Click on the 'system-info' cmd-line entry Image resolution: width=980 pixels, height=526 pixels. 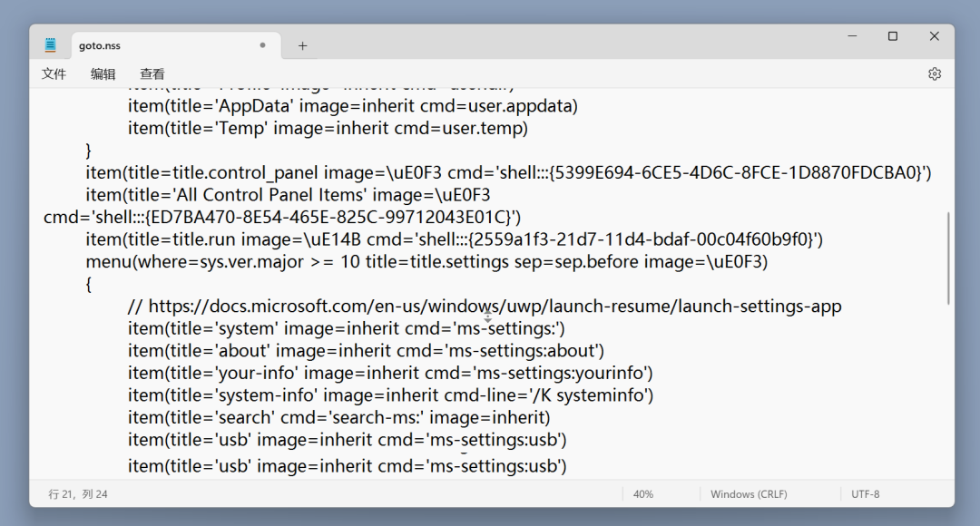[390, 395]
